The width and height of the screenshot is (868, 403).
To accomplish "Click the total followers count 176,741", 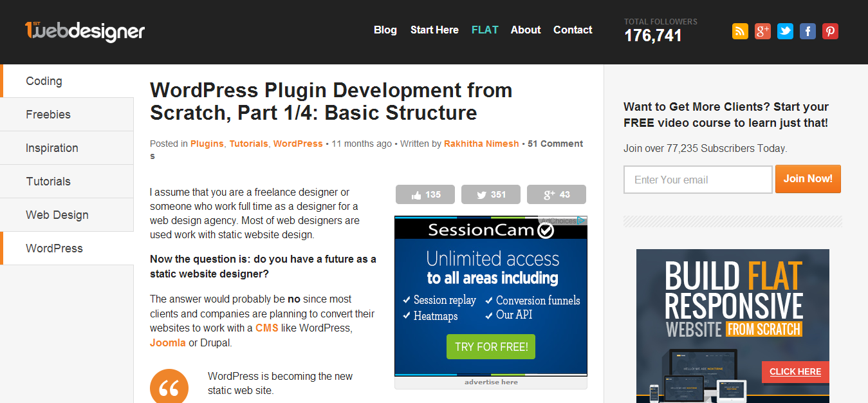I will (x=653, y=35).
